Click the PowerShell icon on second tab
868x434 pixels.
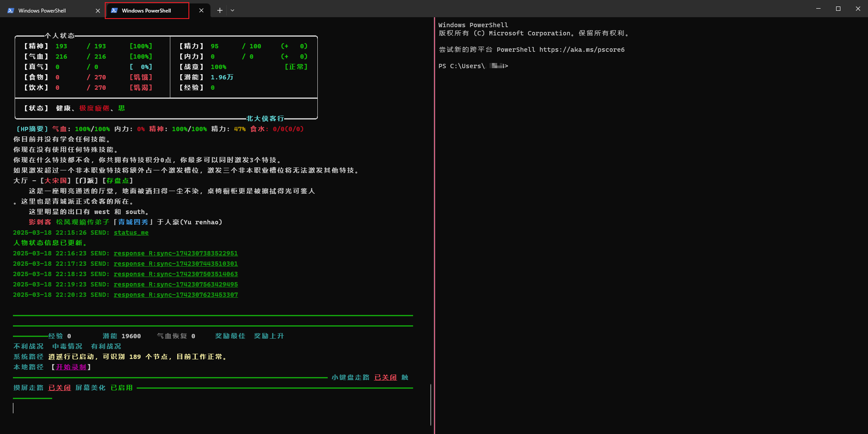[x=114, y=10]
